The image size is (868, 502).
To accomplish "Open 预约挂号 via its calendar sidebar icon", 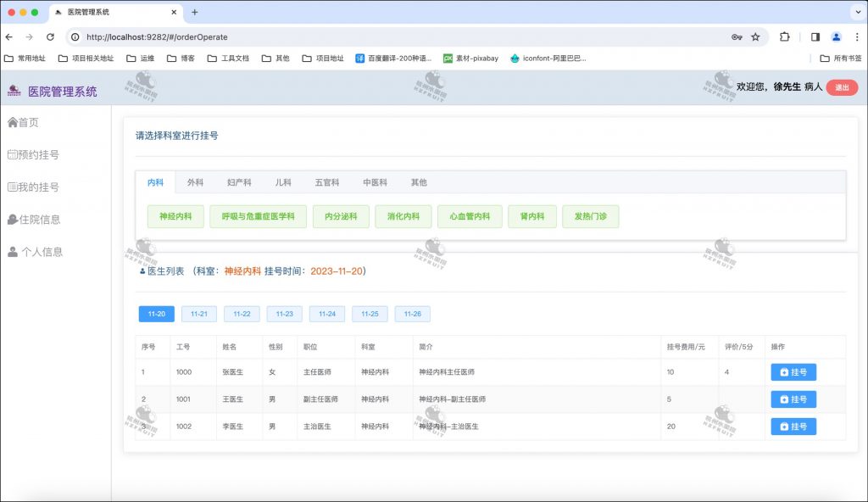I will 13,153.
